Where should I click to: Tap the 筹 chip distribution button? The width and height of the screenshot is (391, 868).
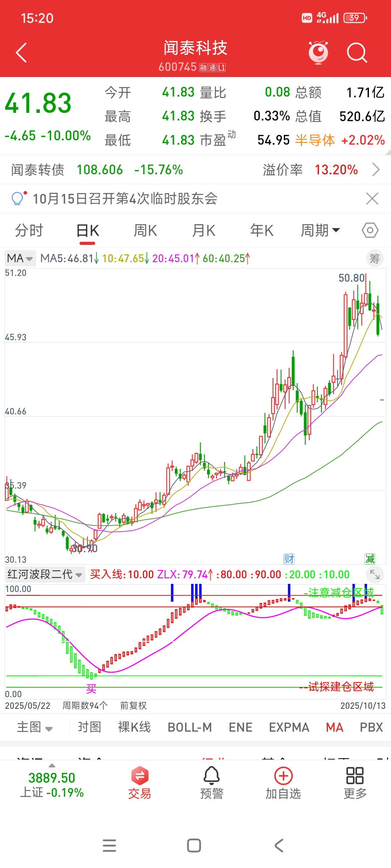pyautogui.click(x=375, y=258)
